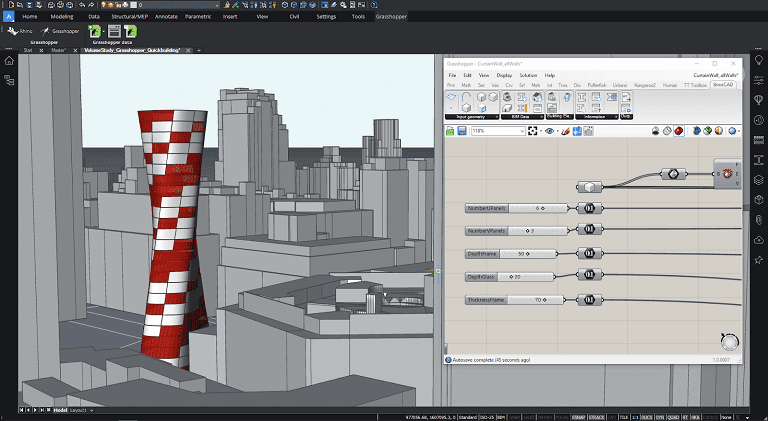Close the VolumeStudy_Grasshopper_Quickbuilding tab
The width and height of the screenshot is (768, 421).
[188, 50]
